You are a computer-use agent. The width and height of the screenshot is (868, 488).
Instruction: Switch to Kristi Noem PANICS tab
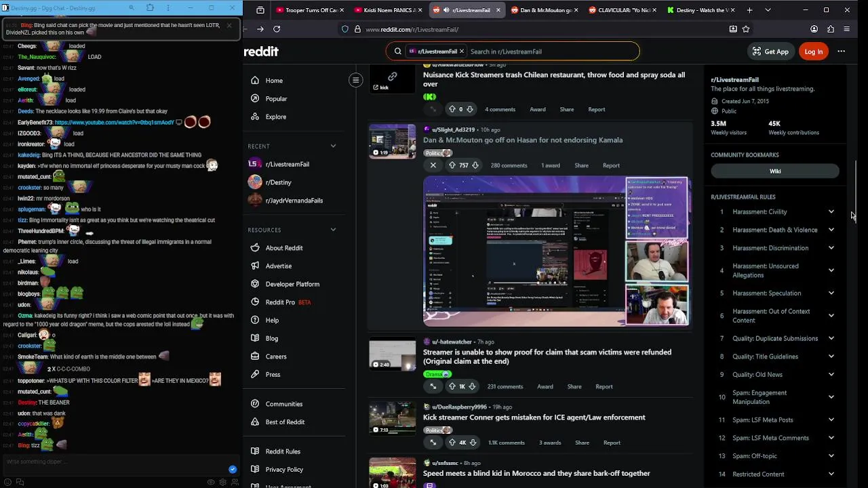[389, 10]
